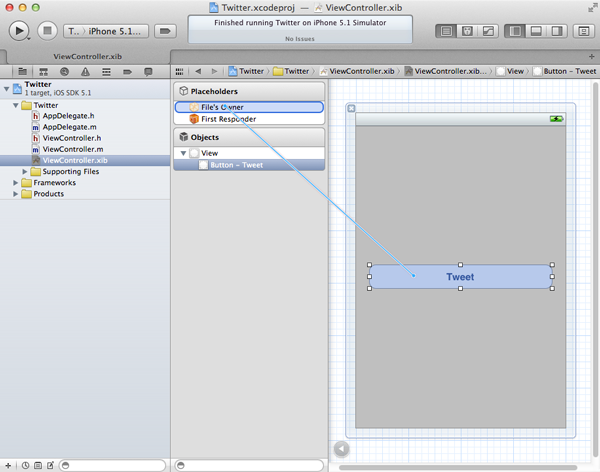Show only recent files filter
The width and height of the screenshot is (600, 472).
pyautogui.click(x=25, y=465)
